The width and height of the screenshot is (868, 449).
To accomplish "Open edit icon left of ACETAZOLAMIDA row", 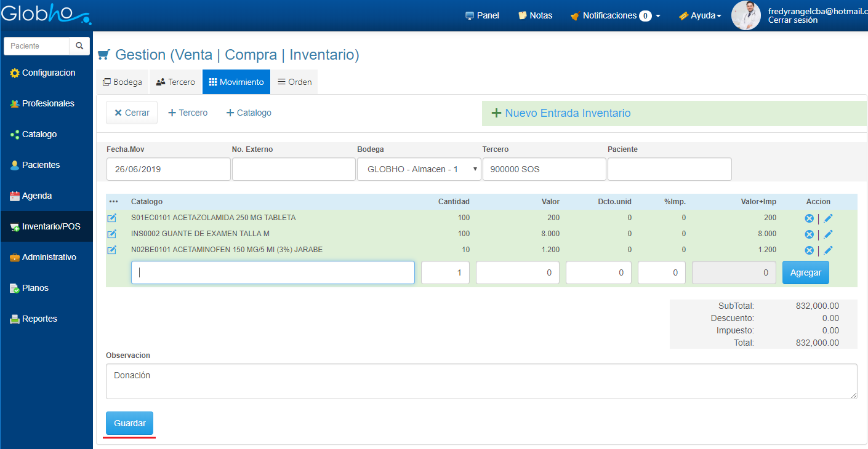I will pos(112,218).
